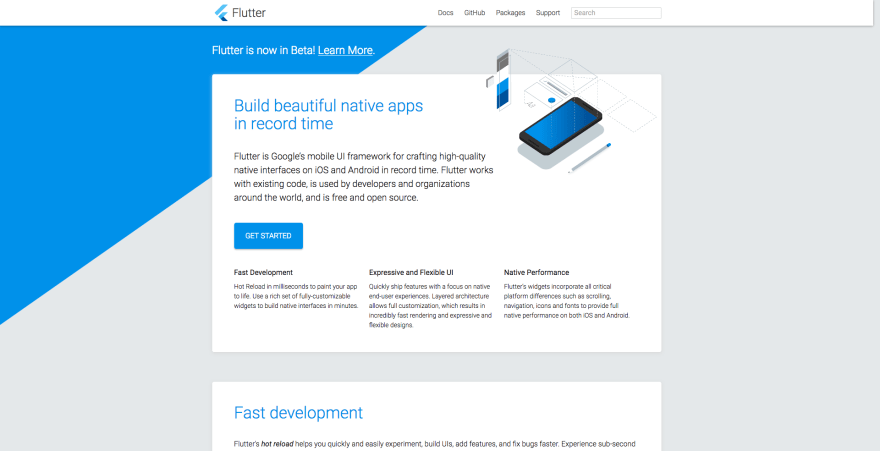Click the 'Native Performance' feature title
880x451 pixels.
(x=537, y=273)
